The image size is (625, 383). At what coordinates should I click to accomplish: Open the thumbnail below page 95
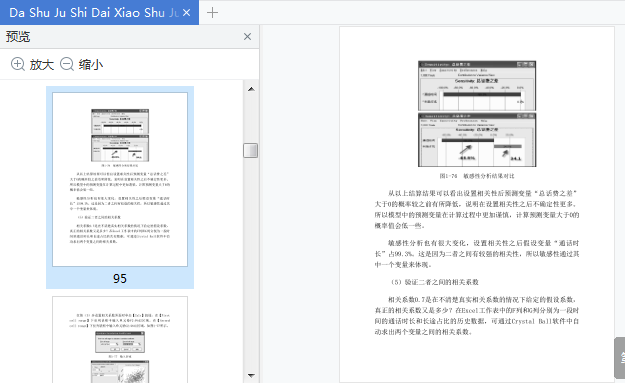point(120,340)
